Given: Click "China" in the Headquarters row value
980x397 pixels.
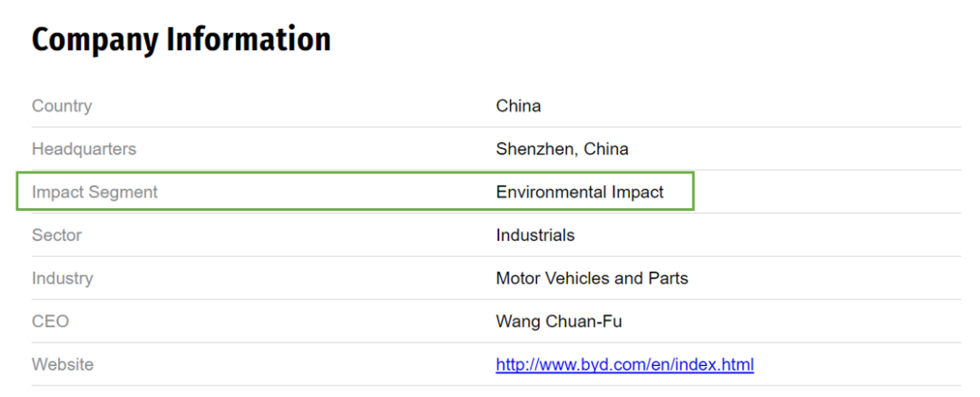Looking at the screenshot, I should (606, 149).
